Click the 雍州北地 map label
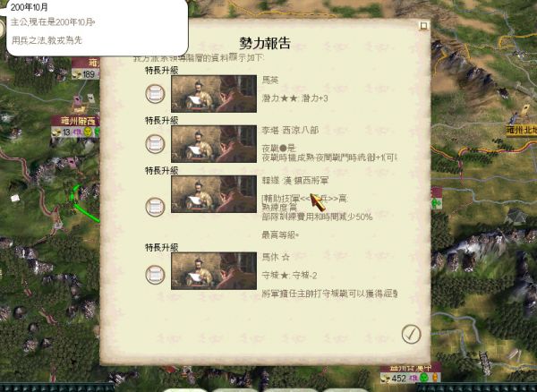 pyautogui.click(x=521, y=131)
